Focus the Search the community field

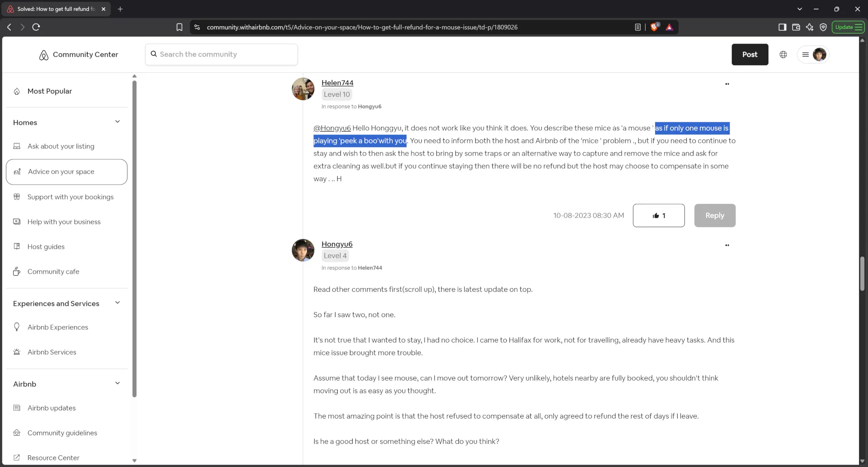[222, 54]
